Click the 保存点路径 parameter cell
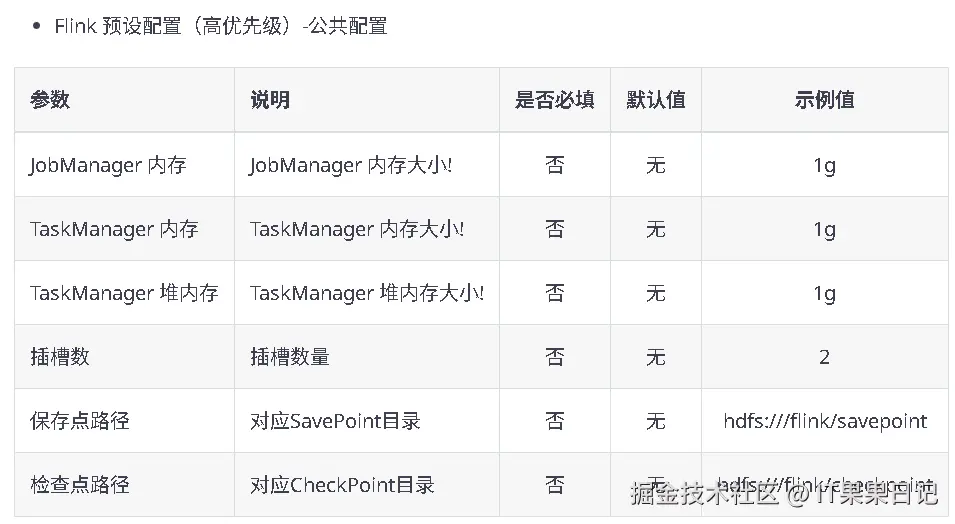The height and width of the screenshot is (524, 955). (x=80, y=421)
